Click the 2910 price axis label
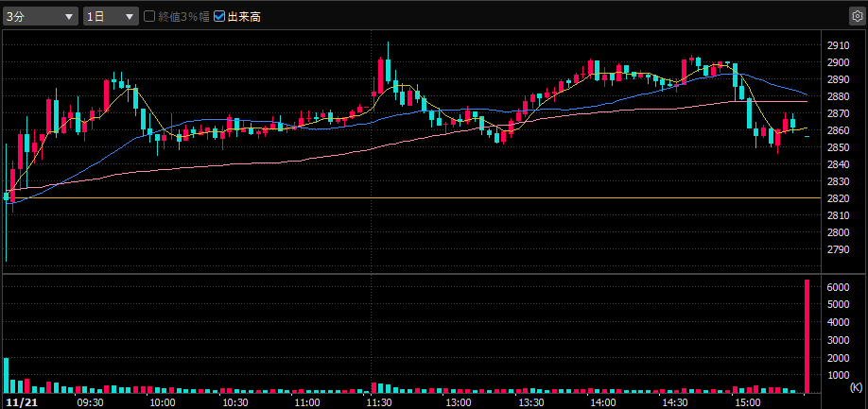This screenshot has width=868, height=409. pyautogui.click(x=837, y=45)
